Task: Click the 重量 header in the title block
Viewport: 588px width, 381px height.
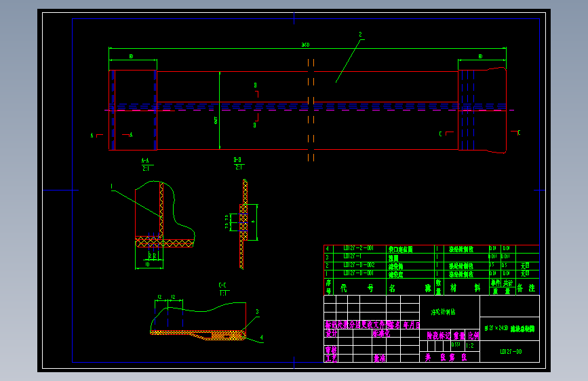Action: pos(459,336)
